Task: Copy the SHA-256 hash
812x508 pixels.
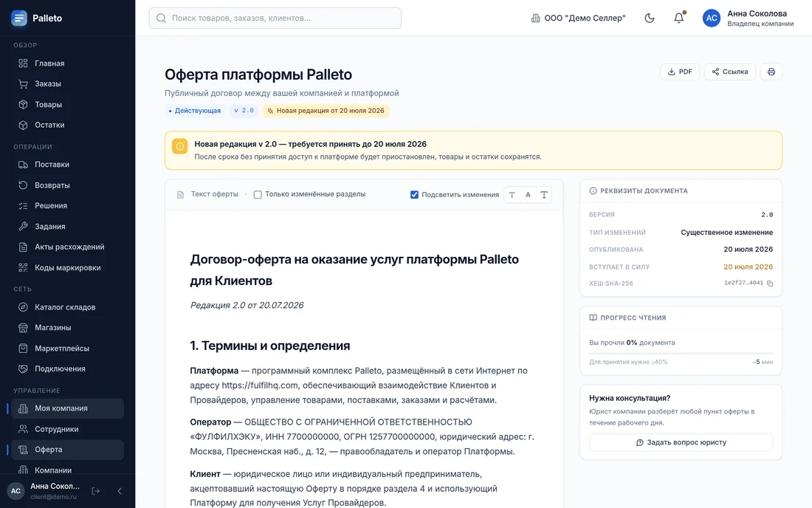Action: [x=770, y=284]
